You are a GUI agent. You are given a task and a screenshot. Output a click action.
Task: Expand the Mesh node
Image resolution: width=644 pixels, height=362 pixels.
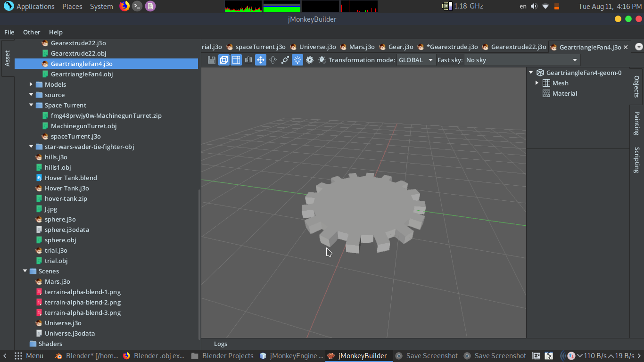click(x=537, y=83)
